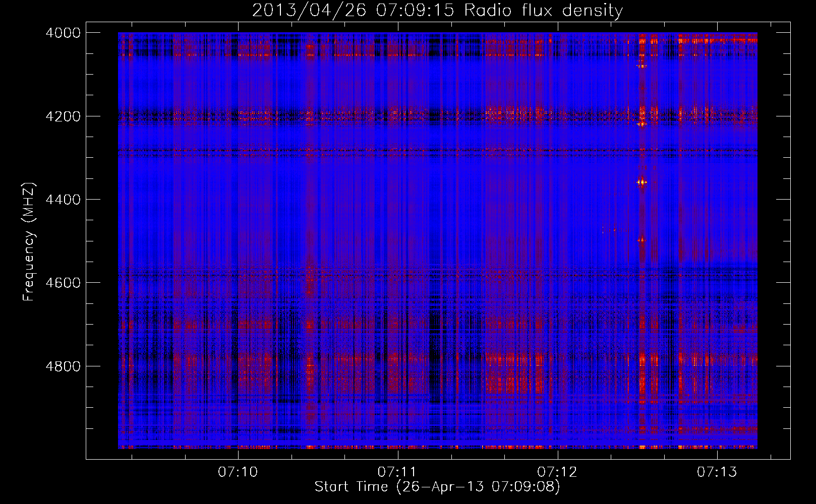Click the 07:11 time tick label

tap(397, 472)
